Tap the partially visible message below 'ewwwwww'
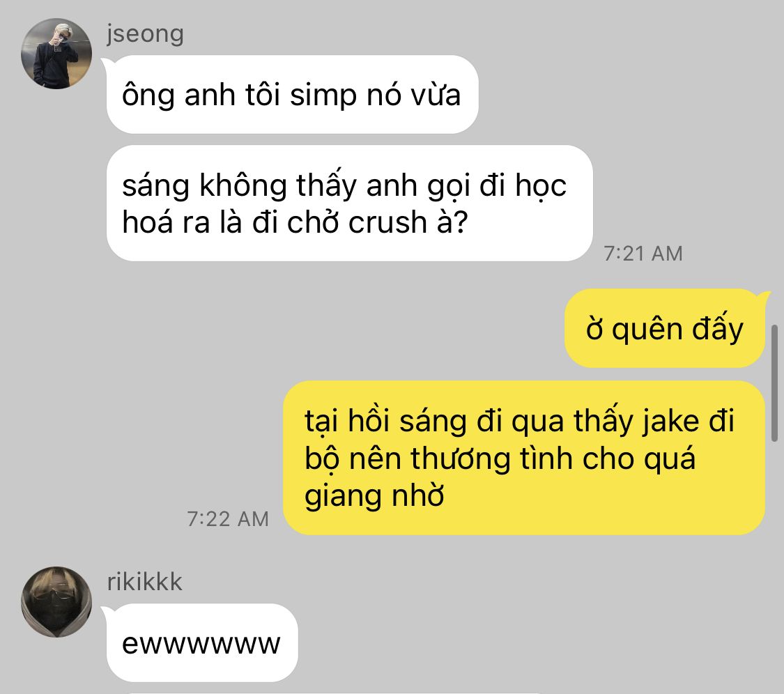The width and height of the screenshot is (784, 694). point(335,693)
